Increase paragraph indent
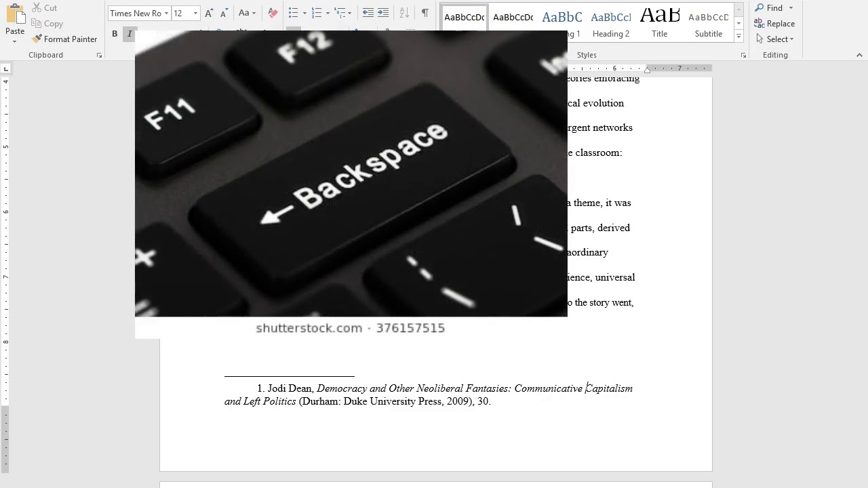 pyautogui.click(x=383, y=13)
